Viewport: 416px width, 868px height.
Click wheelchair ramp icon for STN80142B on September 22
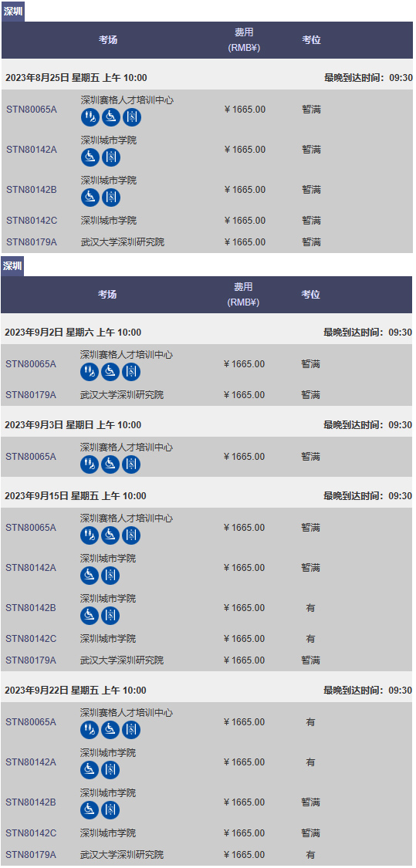[x=90, y=810]
